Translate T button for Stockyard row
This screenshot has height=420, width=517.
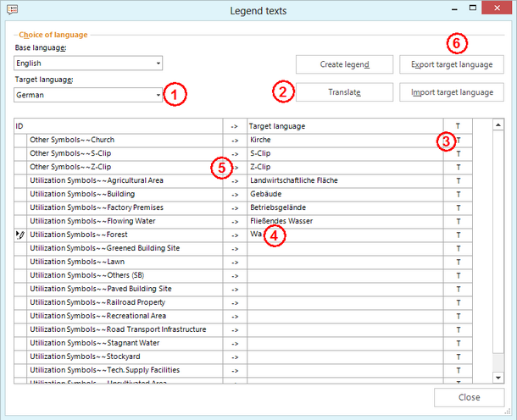[458, 356]
